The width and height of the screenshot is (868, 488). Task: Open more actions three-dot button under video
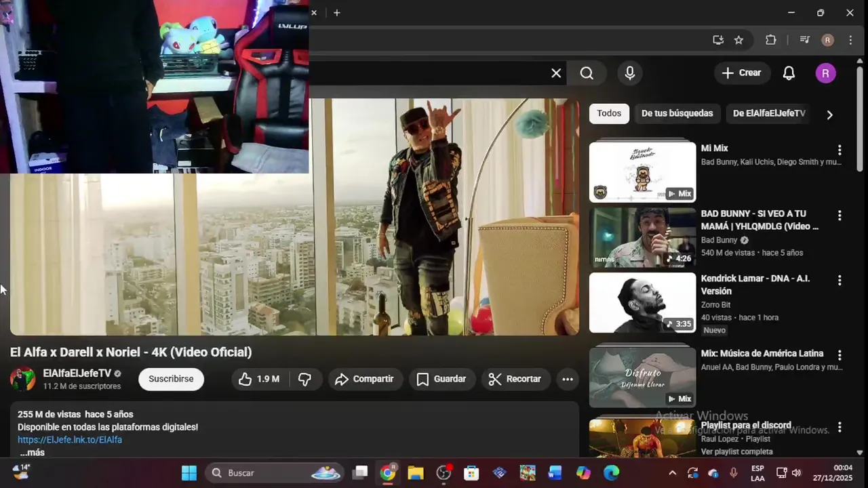pyautogui.click(x=568, y=379)
